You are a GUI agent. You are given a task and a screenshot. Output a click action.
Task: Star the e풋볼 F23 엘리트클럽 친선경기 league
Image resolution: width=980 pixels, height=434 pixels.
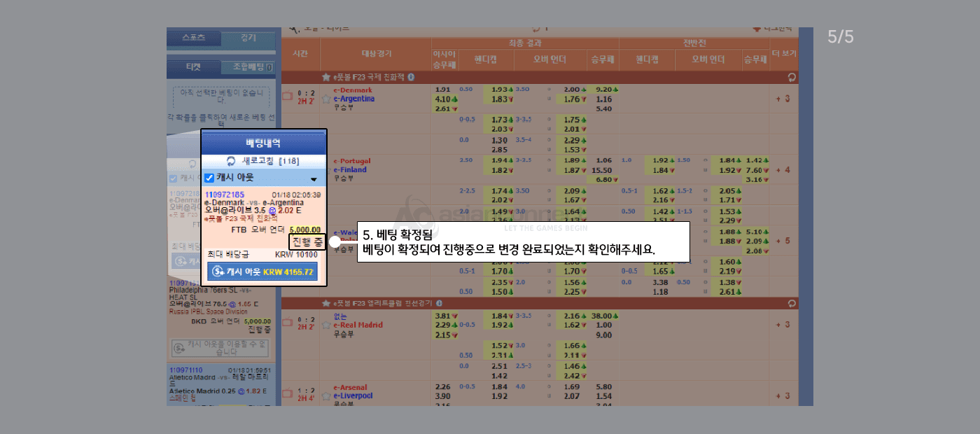click(325, 304)
